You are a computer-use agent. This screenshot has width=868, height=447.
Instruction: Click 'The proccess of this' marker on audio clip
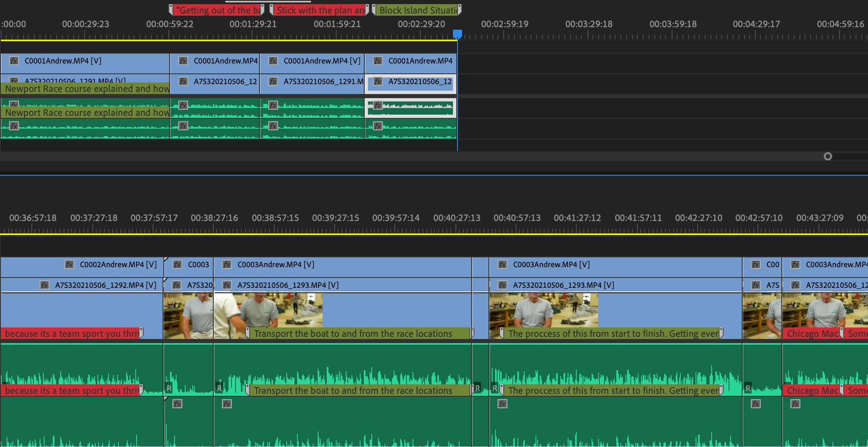(612, 390)
